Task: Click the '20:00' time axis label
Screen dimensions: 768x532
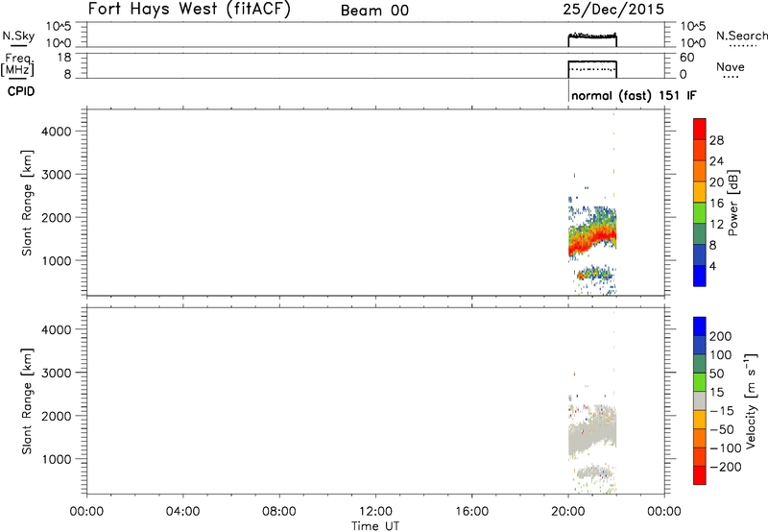Action: 568,512
